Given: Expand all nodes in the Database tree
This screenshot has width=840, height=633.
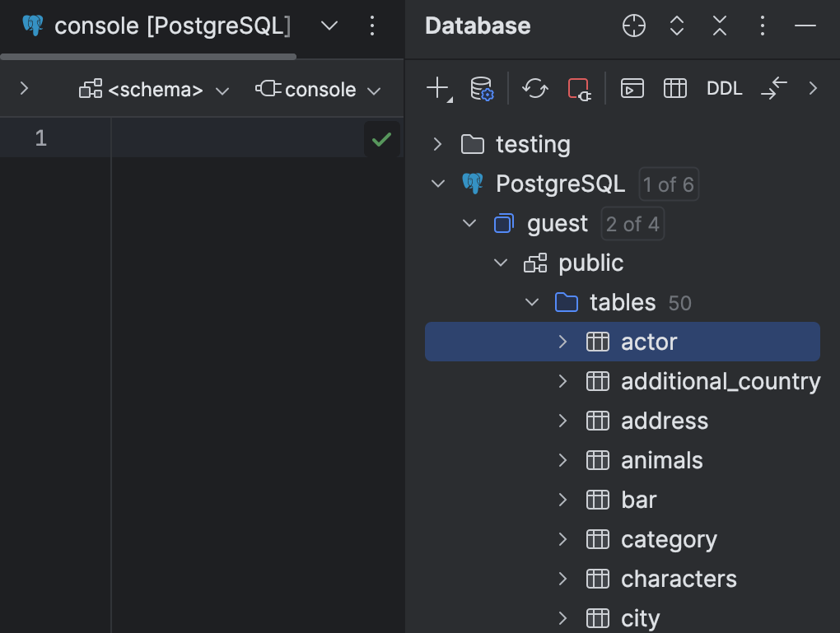Looking at the screenshot, I should pyautogui.click(x=676, y=26).
